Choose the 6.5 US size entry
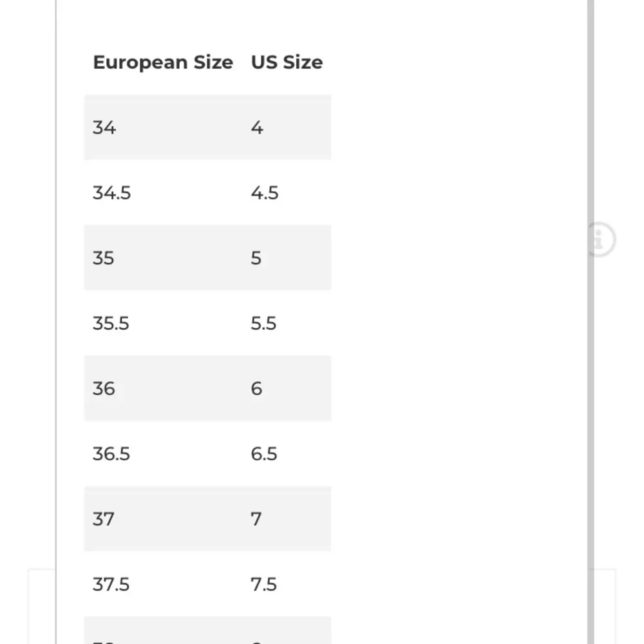Viewport: 644px width, 644px height. (x=264, y=453)
